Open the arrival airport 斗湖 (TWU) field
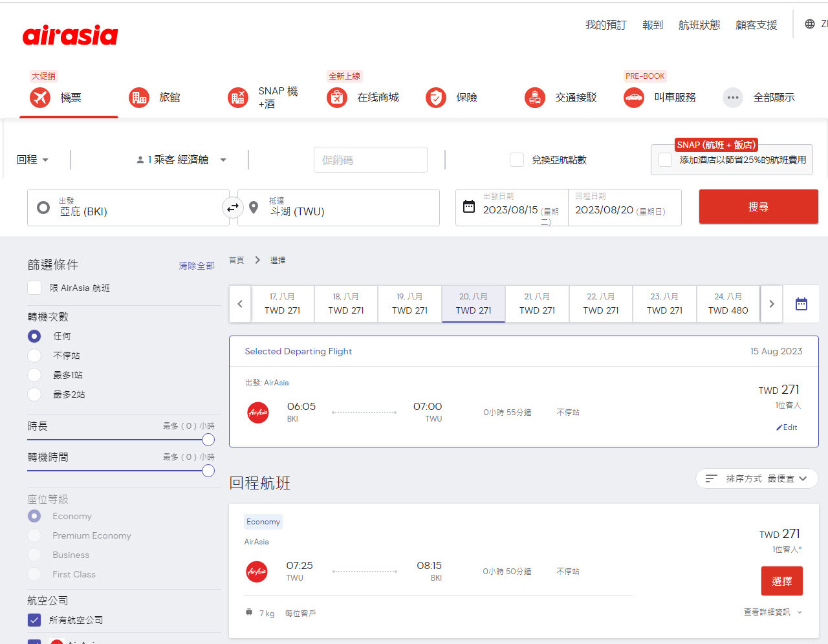This screenshot has width=828, height=644. point(338,208)
